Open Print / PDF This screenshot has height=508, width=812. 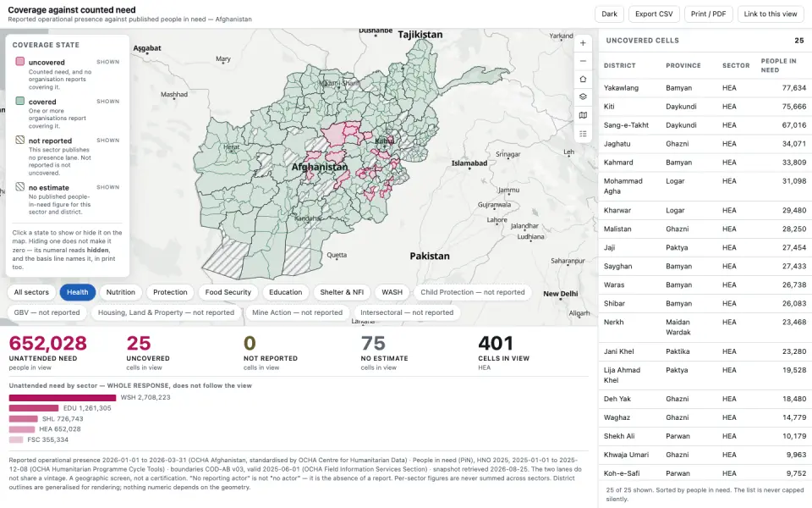708,14
